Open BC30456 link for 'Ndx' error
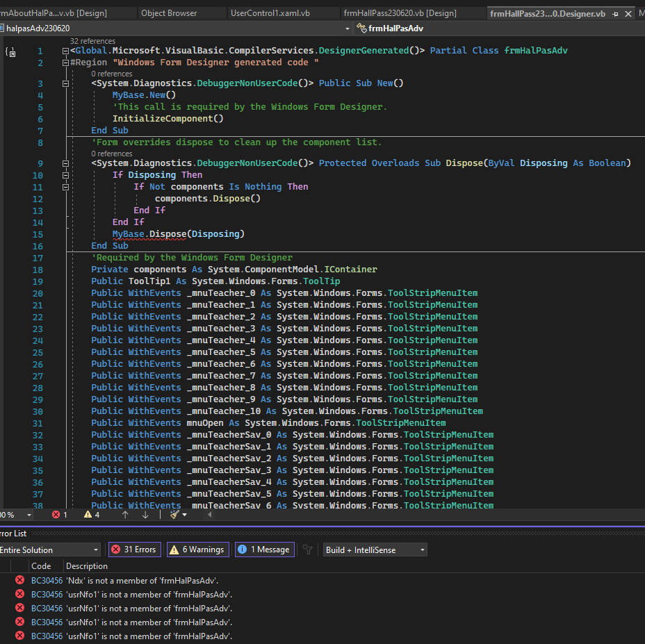 47,581
